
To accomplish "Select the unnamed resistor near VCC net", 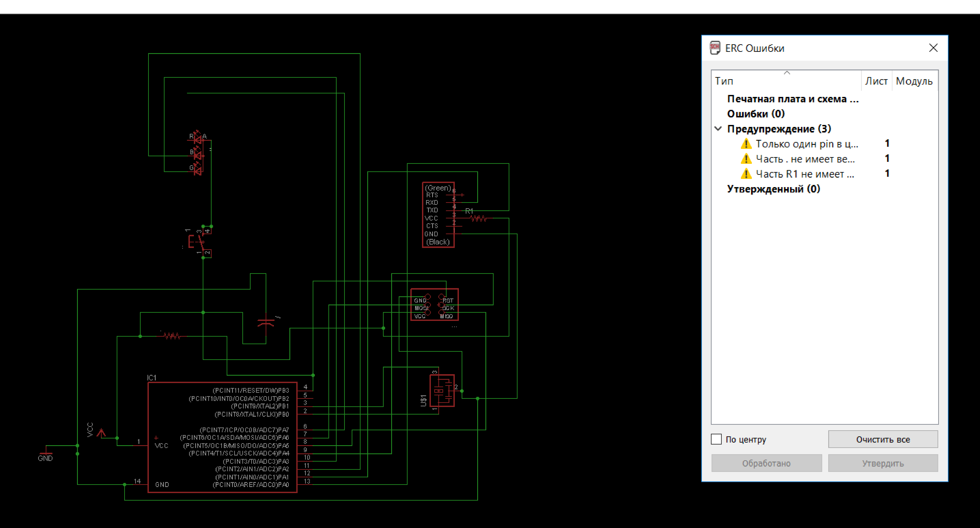I will coord(172,336).
